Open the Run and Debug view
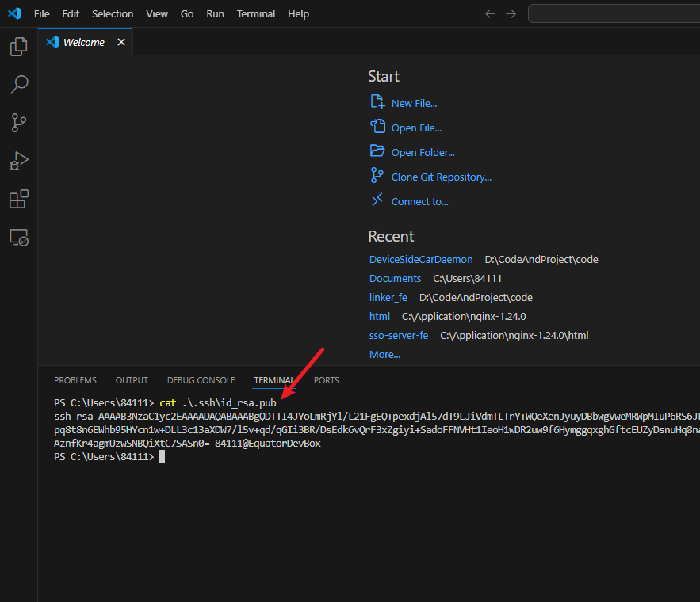Viewport: 700px width, 602px height. [x=18, y=161]
